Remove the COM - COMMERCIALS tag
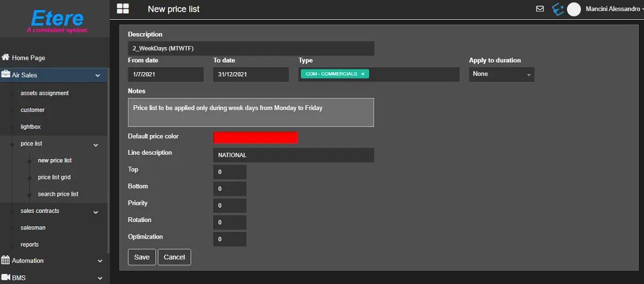The height and width of the screenshot is (284, 644). tap(363, 74)
